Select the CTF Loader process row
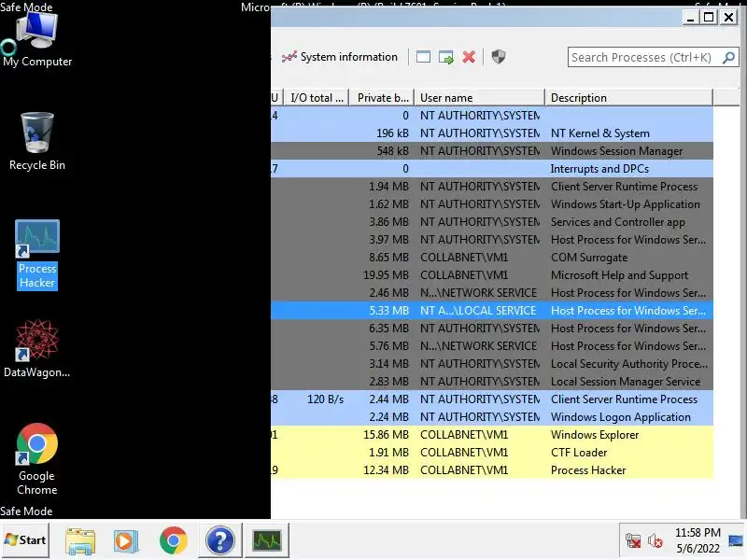 [x=492, y=453]
